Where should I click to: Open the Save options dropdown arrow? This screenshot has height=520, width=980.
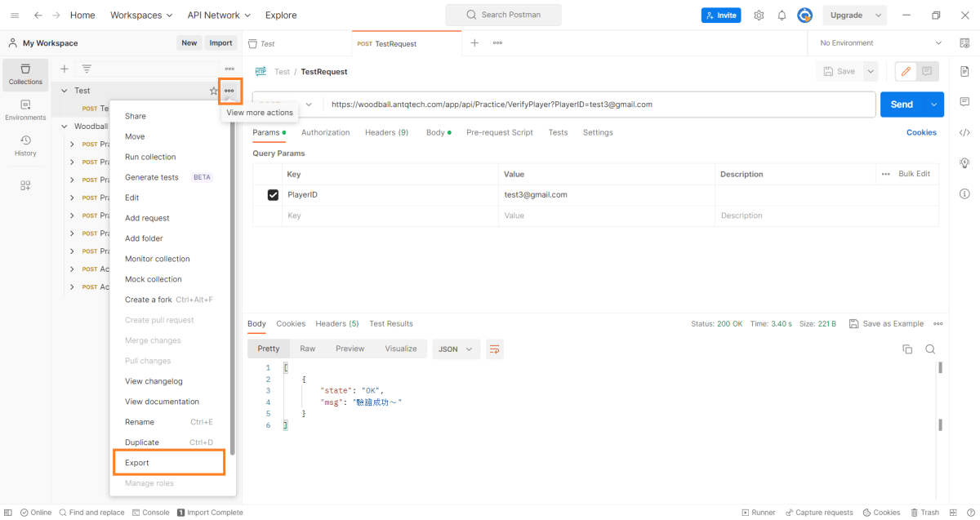871,72
